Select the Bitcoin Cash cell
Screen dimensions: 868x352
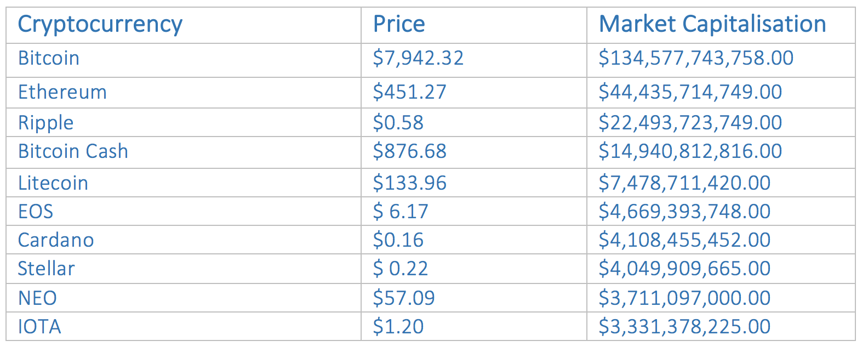coord(73,151)
